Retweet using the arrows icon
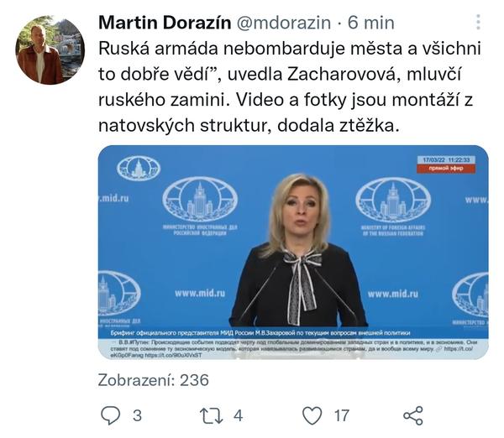The height and width of the screenshot is (438, 504). tap(211, 416)
